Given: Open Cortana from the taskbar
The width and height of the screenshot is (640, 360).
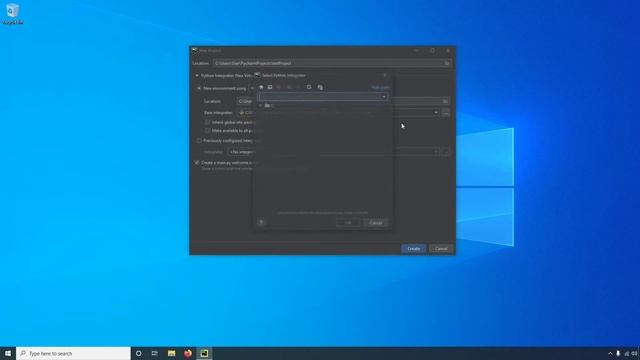Looking at the screenshot, I should click(x=138, y=353).
